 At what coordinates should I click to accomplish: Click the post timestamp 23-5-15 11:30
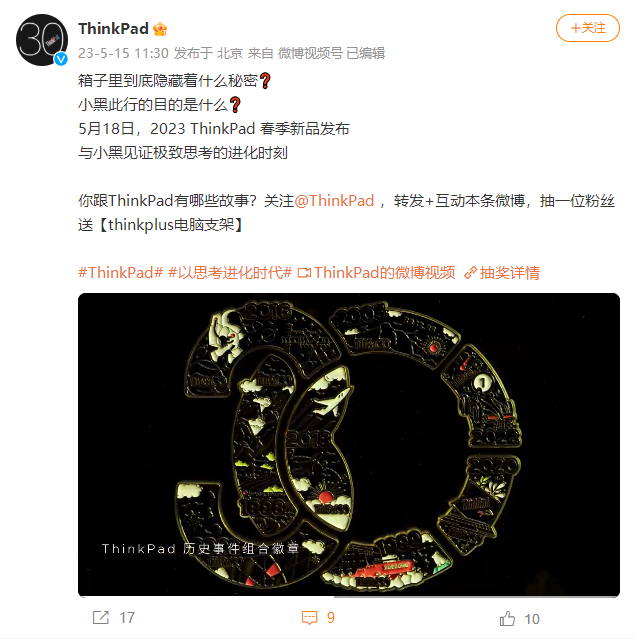point(123,53)
